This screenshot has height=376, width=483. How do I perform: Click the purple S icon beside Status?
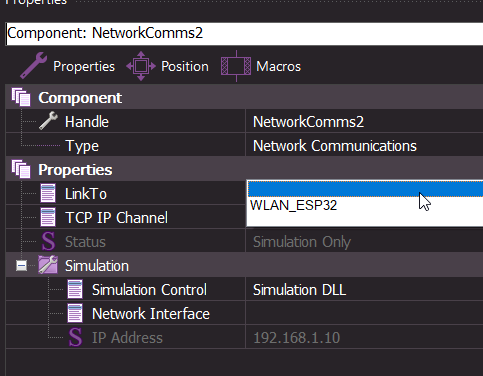point(48,241)
